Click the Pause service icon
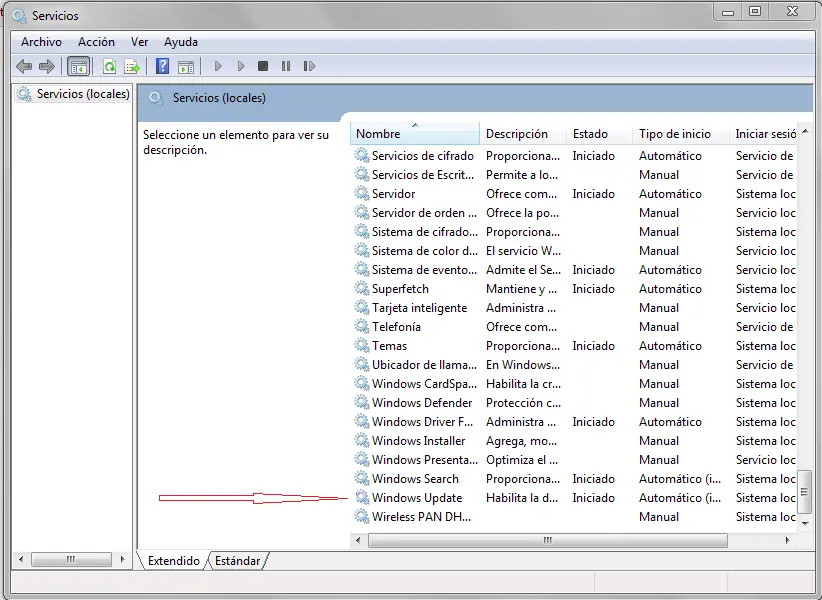Screen dimensions: 822x600 pyautogui.click(x=286, y=66)
